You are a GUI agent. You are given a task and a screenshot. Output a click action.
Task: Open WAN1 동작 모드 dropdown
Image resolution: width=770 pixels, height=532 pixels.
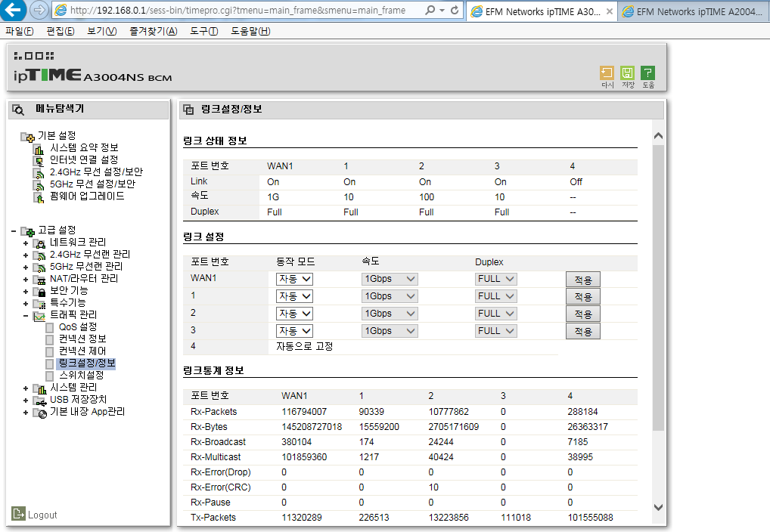294,280
